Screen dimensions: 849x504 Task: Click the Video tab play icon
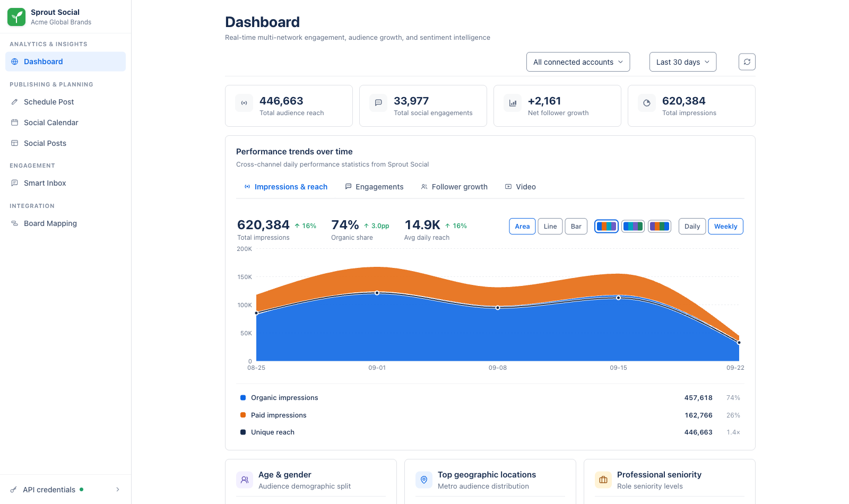508,187
